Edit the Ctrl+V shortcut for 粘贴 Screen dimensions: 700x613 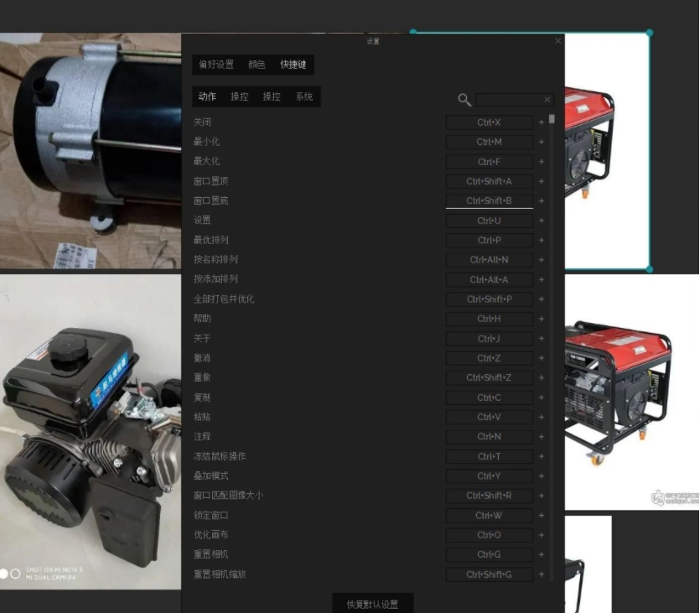click(490, 417)
